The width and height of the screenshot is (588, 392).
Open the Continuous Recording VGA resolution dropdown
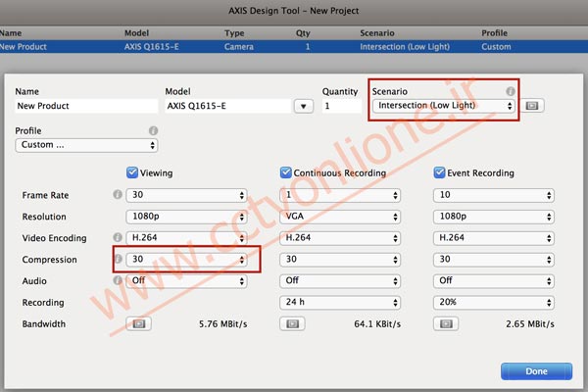(340, 217)
